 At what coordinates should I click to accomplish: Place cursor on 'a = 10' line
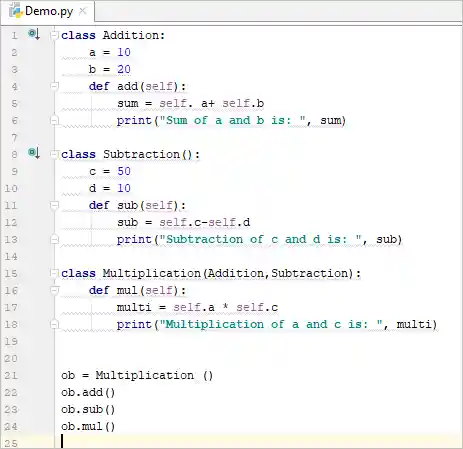tap(110, 52)
